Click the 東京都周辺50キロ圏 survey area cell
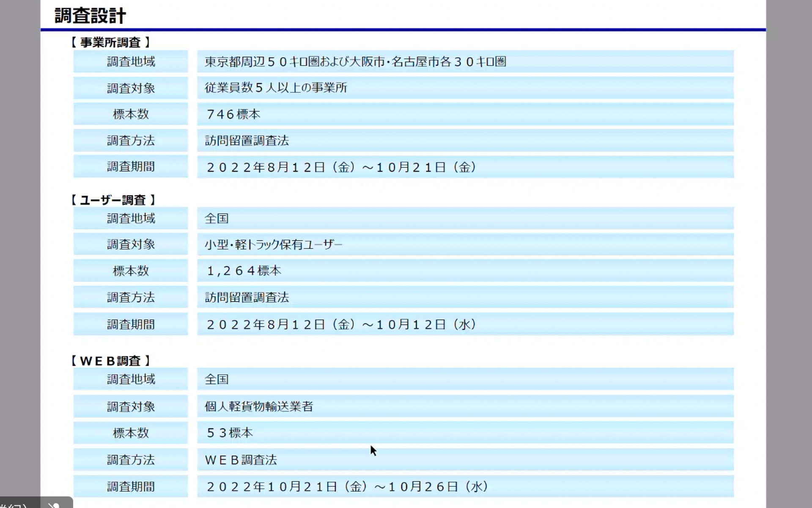This screenshot has width=812, height=508. point(355,62)
